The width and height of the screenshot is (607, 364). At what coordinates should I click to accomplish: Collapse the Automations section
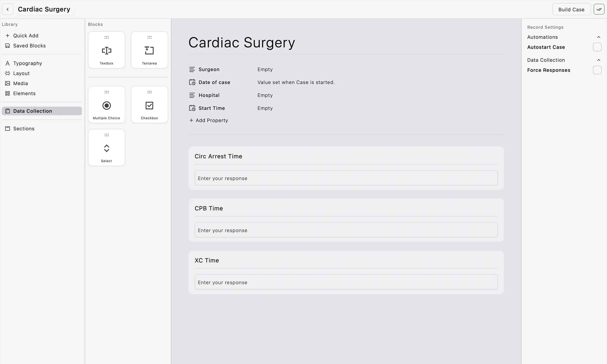coord(599,37)
